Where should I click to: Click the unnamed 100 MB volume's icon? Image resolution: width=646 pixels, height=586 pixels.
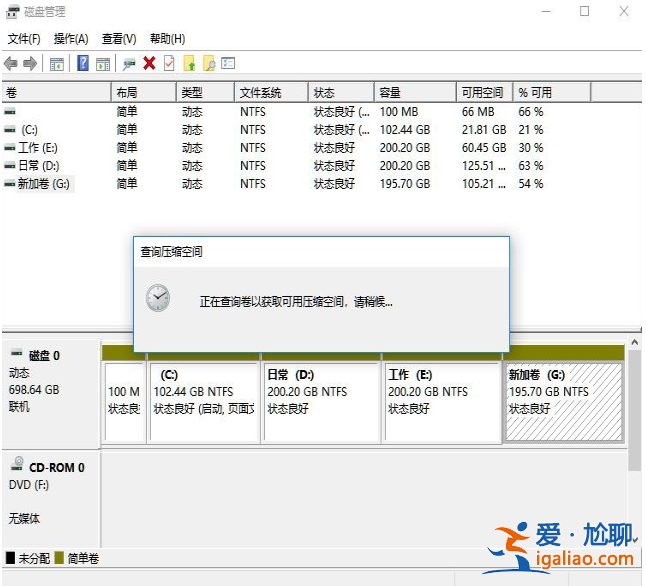coord(10,112)
